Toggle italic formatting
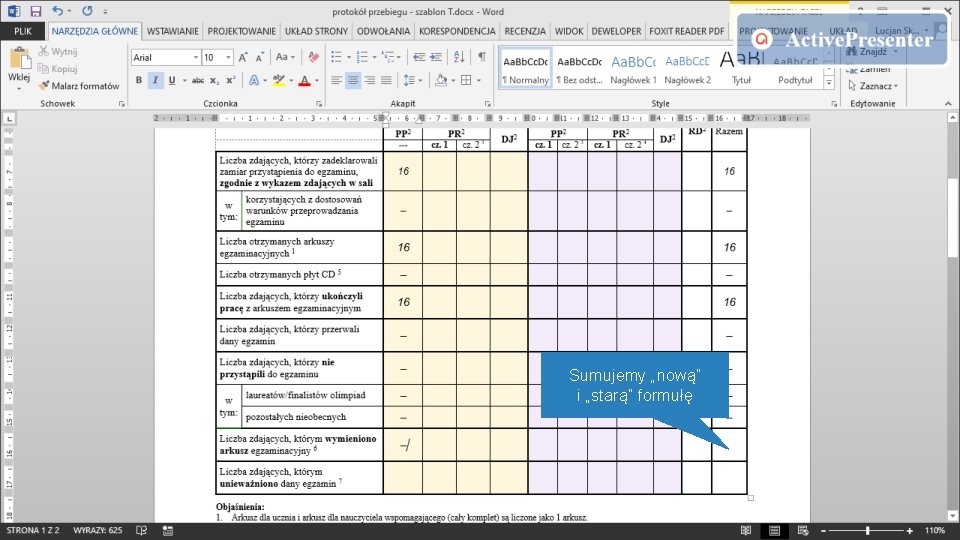Viewport: 960px width, 540px height. tap(156, 80)
